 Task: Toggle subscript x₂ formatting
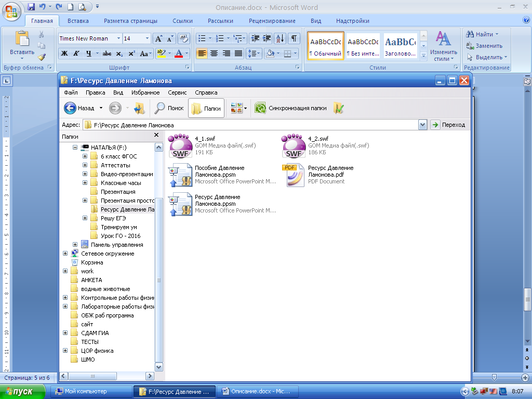pyautogui.click(x=119, y=54)
